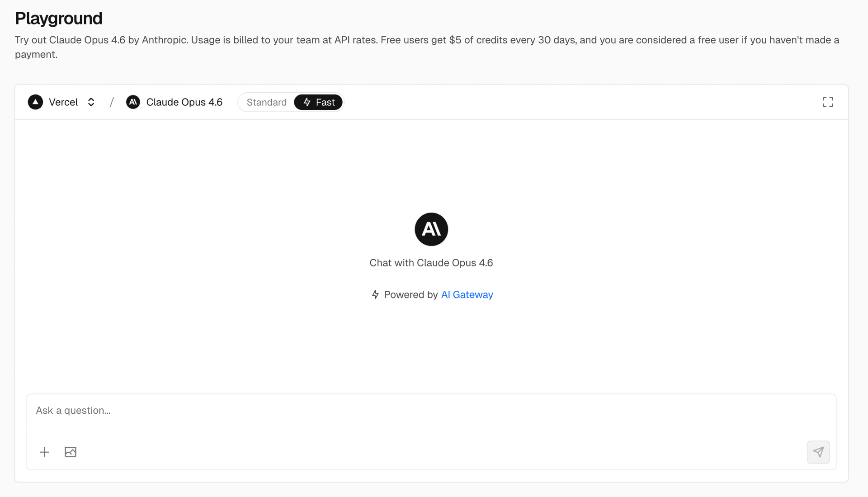Open the AI Gateway link
The height and width of the screenshot is (497, 868).
click(x=467, y=295)
